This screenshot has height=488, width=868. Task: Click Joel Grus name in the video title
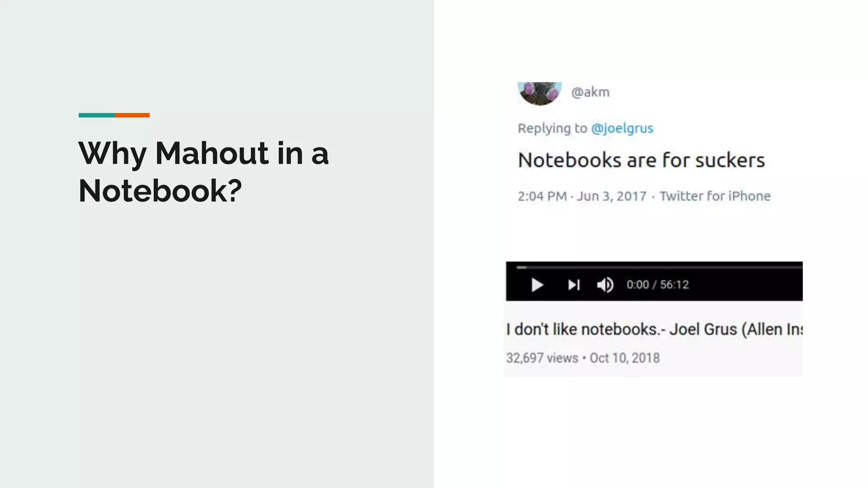tap(703, 329)
